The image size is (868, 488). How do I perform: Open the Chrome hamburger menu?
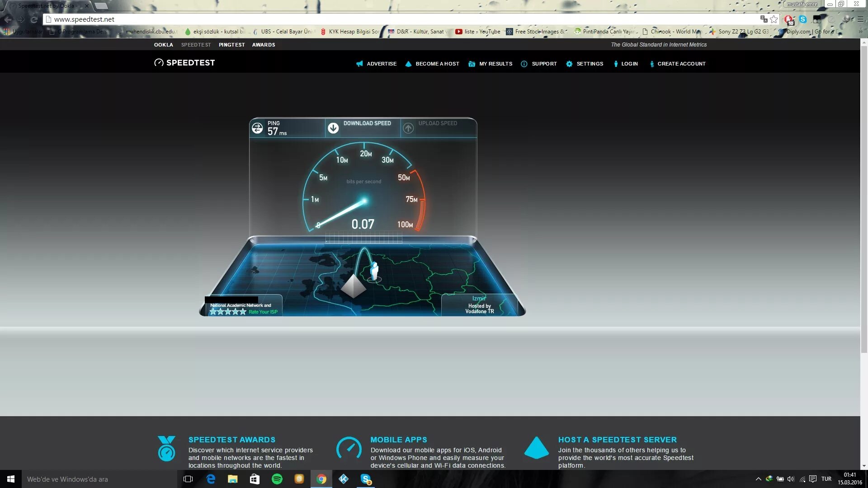coord(860,19)
